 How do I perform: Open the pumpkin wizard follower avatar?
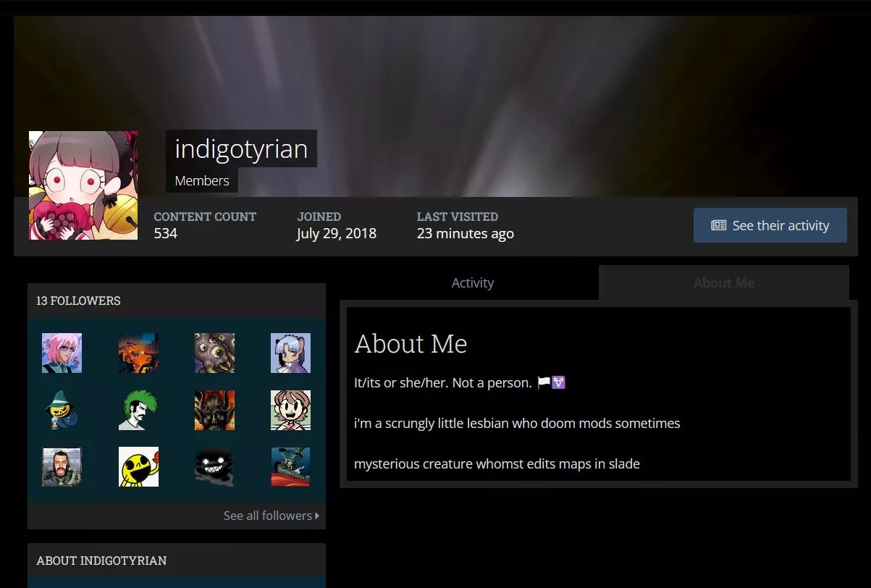(x=62, y=410)
